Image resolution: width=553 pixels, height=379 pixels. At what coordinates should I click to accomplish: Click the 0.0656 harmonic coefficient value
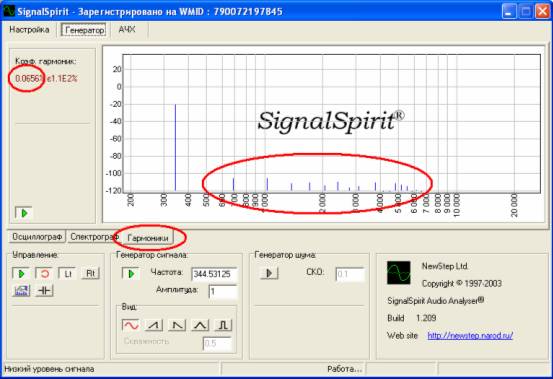[x=29, y=79]
